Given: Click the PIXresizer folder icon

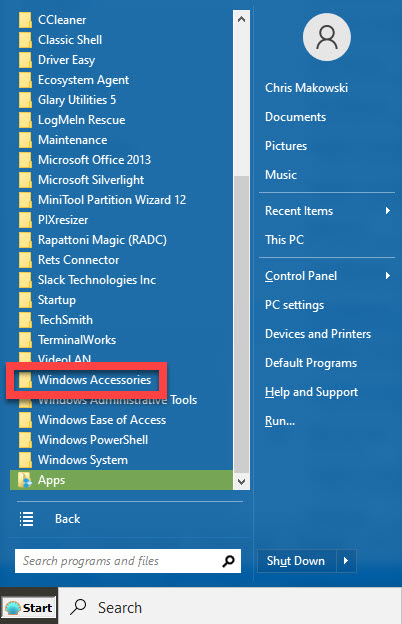Looking at the screenshot, I should pos(25,220).
